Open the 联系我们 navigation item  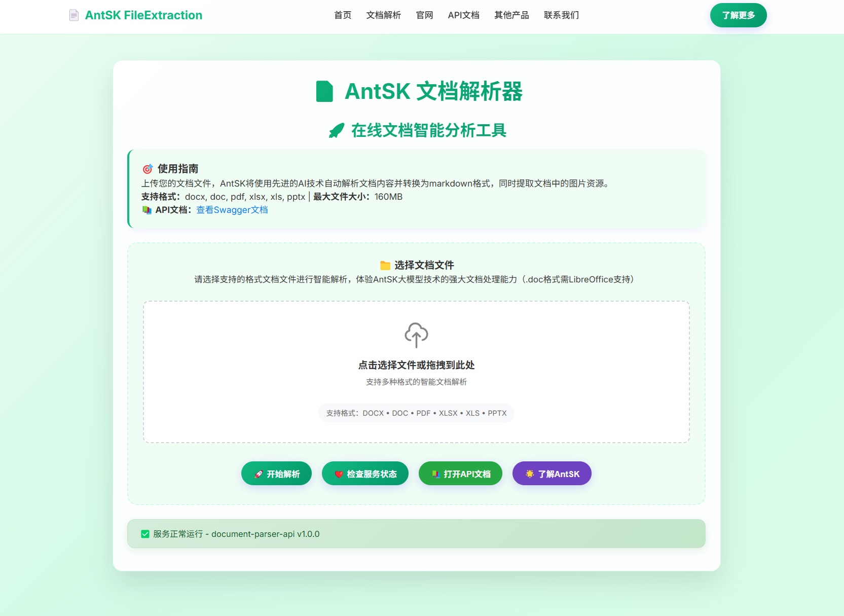click(560, 16)
